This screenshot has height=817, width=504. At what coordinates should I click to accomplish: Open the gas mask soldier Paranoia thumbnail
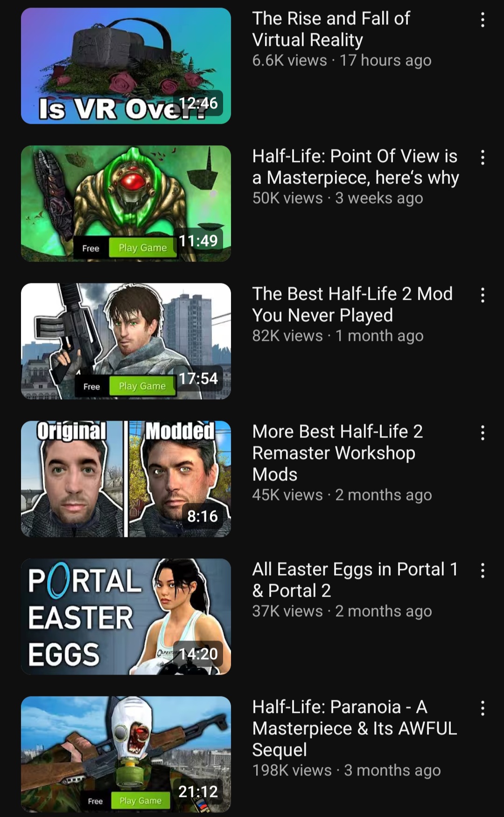(126, 754)
